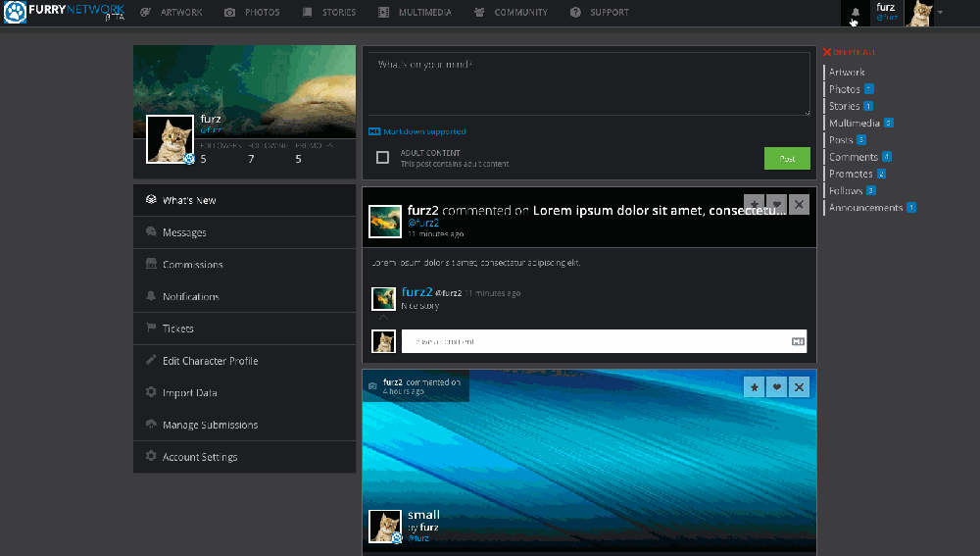Expand the user account dropdown arrow
This screenshot has height=556, width=980.
[x=940, y=13]
